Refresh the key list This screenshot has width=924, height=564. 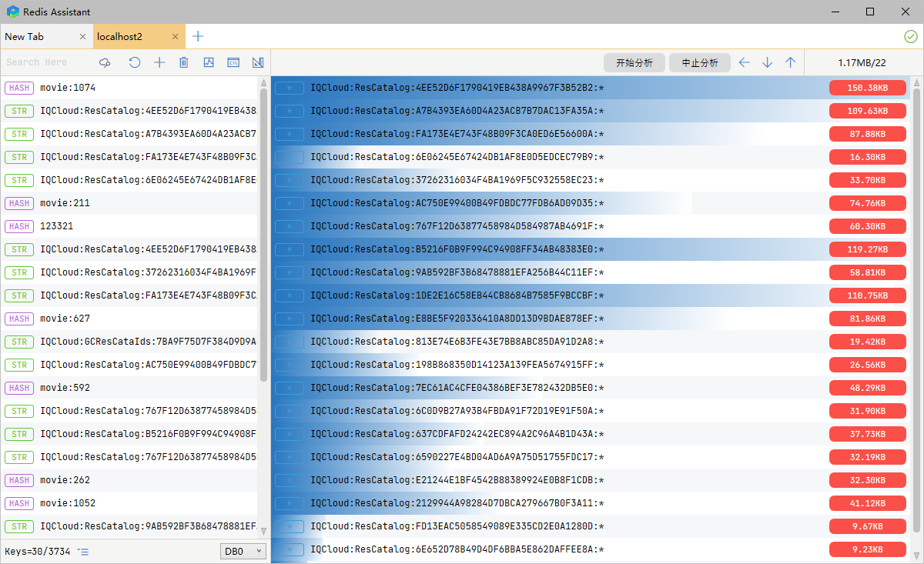pos(135,62)
